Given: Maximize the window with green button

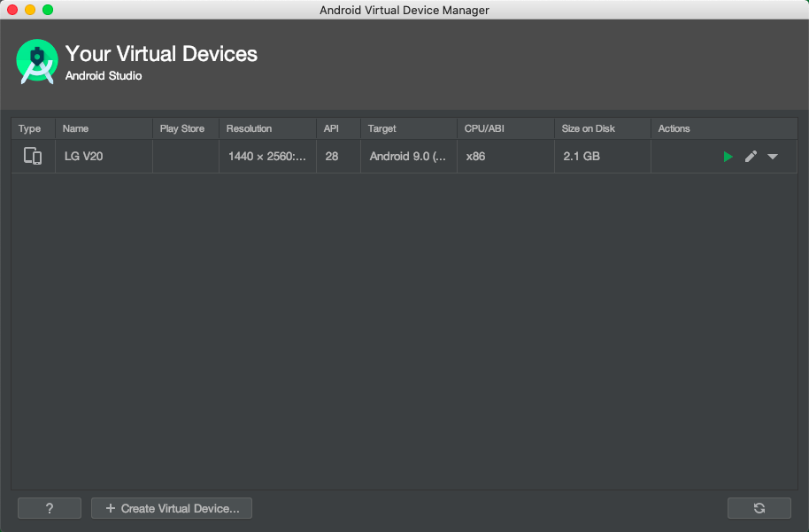Looking at the screenshot, I should pyautogui.click(x=48, y=10).
